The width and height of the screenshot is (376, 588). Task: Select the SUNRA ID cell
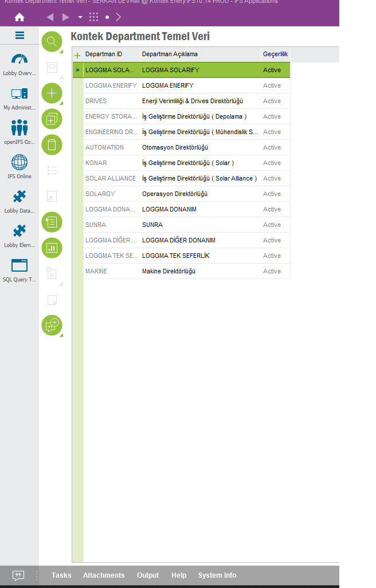(112, 225)
